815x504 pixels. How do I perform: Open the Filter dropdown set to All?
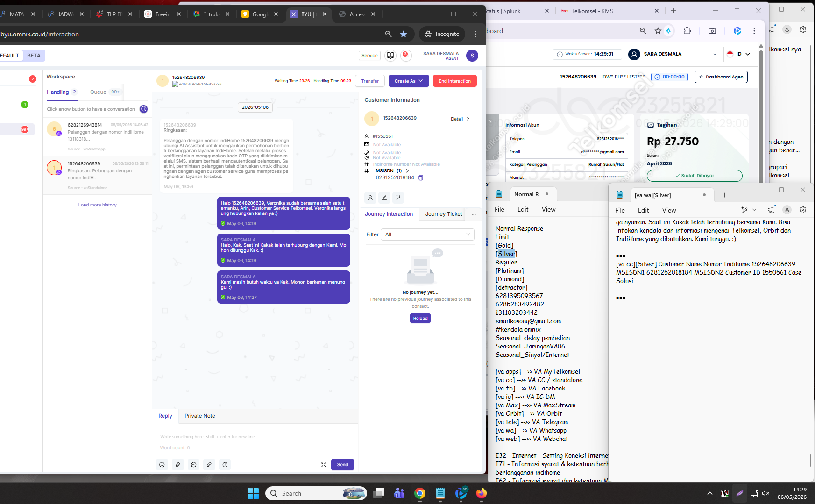tap(427, 234)
